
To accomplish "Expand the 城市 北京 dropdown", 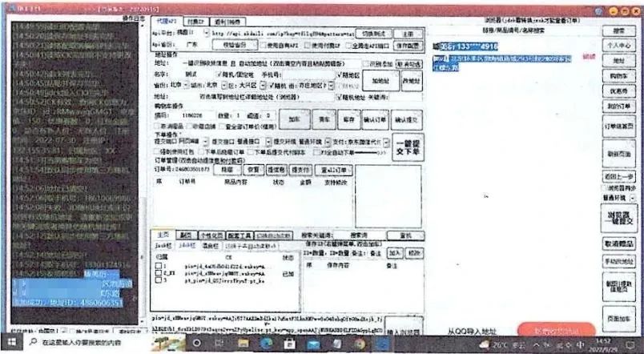I will pos(223,86).
